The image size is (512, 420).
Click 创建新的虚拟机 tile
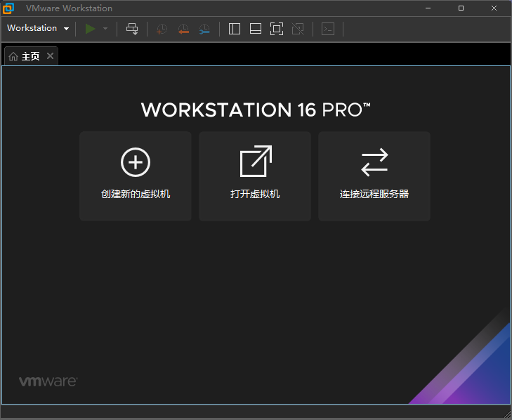click(x=136, y=176)
